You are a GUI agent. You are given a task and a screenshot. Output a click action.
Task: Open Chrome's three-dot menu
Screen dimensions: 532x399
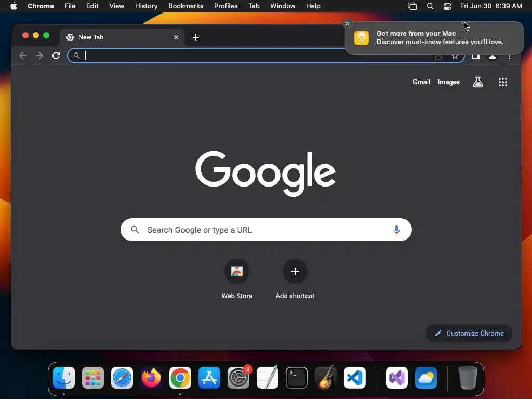[509, 57]
